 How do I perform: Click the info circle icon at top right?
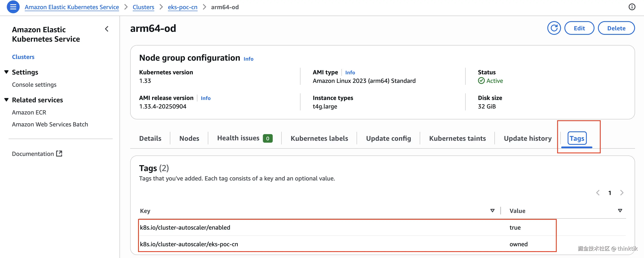pos(632,7)
